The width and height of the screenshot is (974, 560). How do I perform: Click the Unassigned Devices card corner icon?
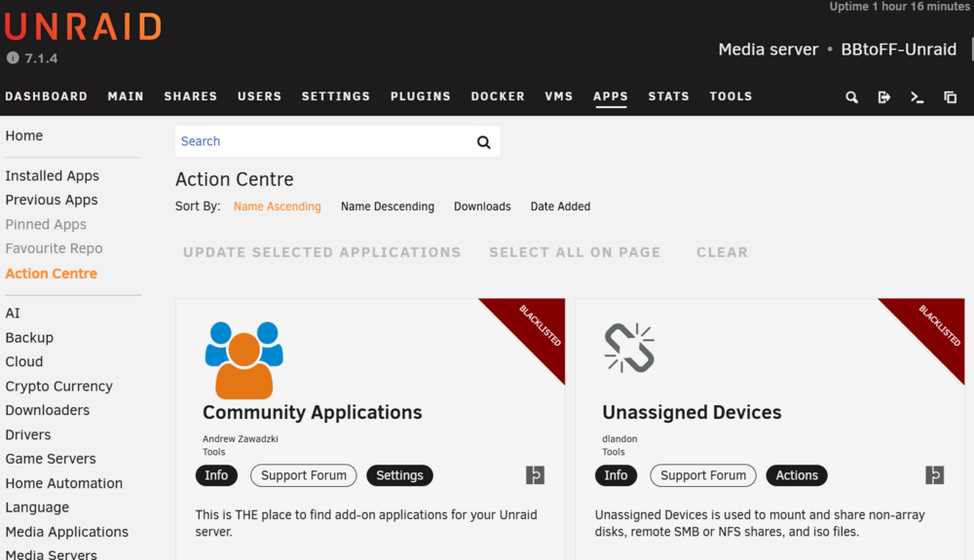pos(934,475)
